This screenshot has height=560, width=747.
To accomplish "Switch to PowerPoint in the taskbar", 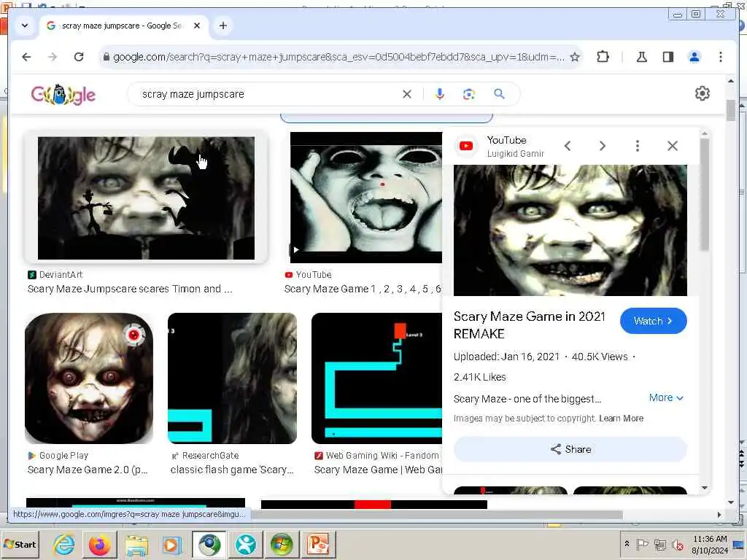I will coord(318,544).
